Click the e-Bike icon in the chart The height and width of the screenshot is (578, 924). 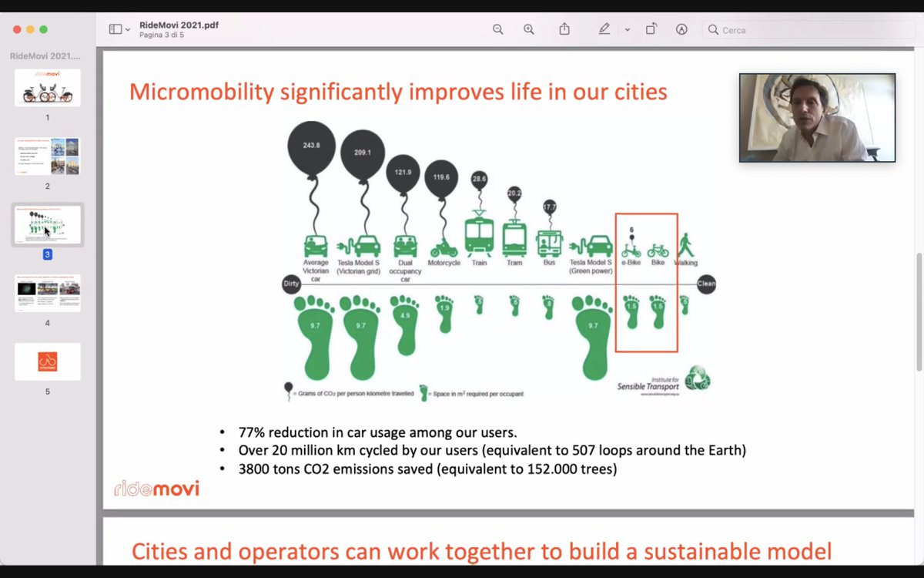(631, 250)
